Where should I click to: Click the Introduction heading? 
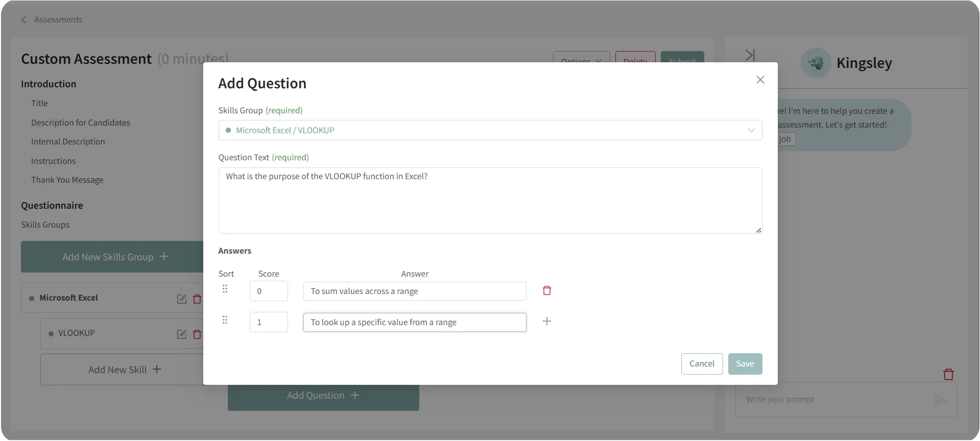click(x=49, y=84)
